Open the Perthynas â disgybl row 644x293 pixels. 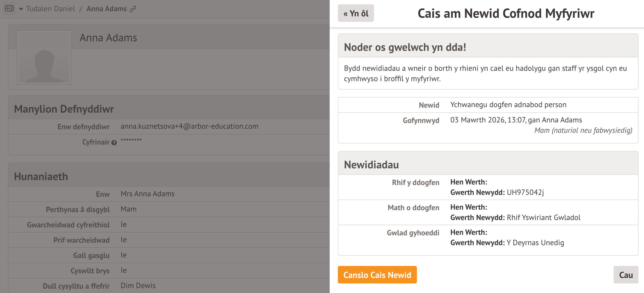pyautogui.click(x=168, y=209)
